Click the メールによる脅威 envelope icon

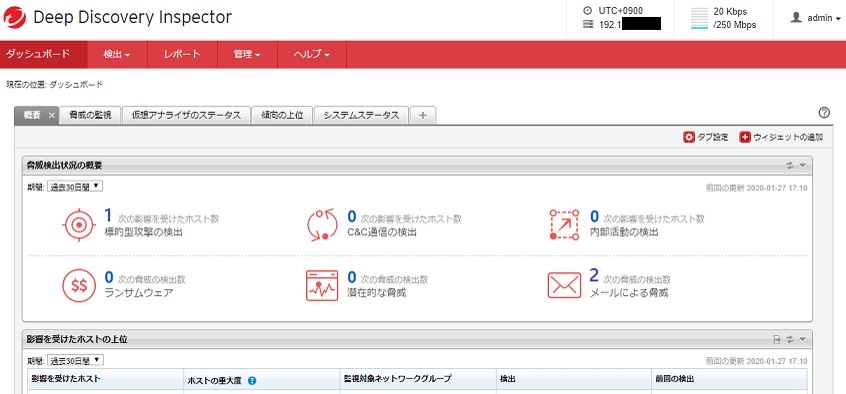coord(564,286)
